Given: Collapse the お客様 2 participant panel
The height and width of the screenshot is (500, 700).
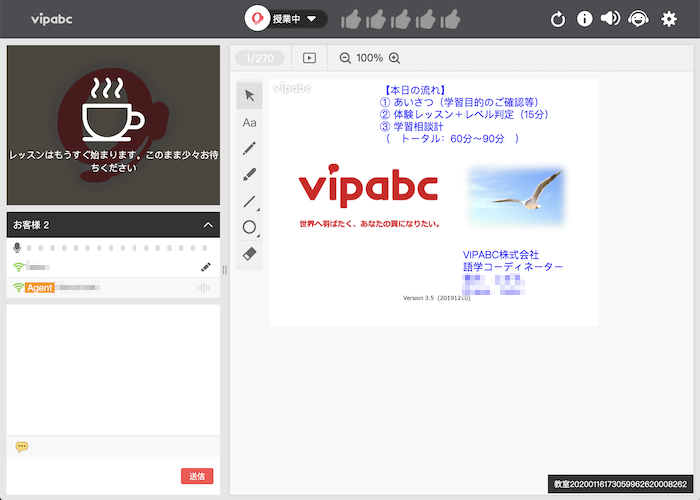Looking at the screenshot, I should point(208,225).
